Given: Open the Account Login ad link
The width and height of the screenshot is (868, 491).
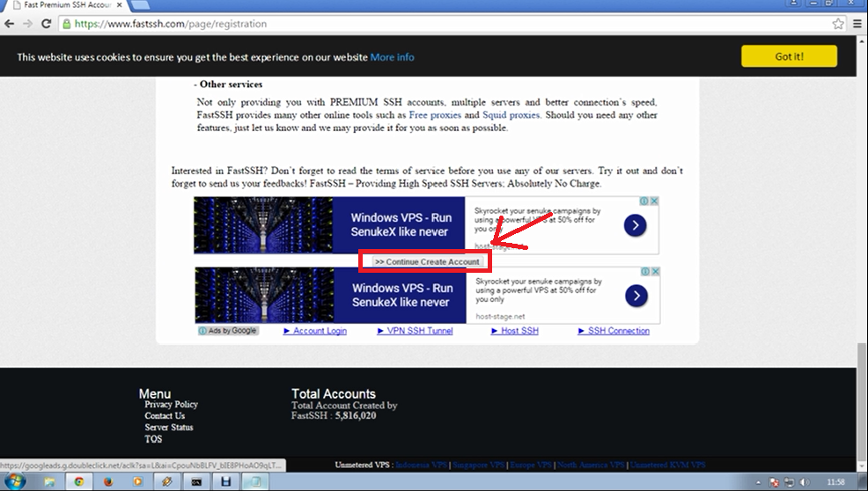Looking at the screenshot, I should (315, 331).
